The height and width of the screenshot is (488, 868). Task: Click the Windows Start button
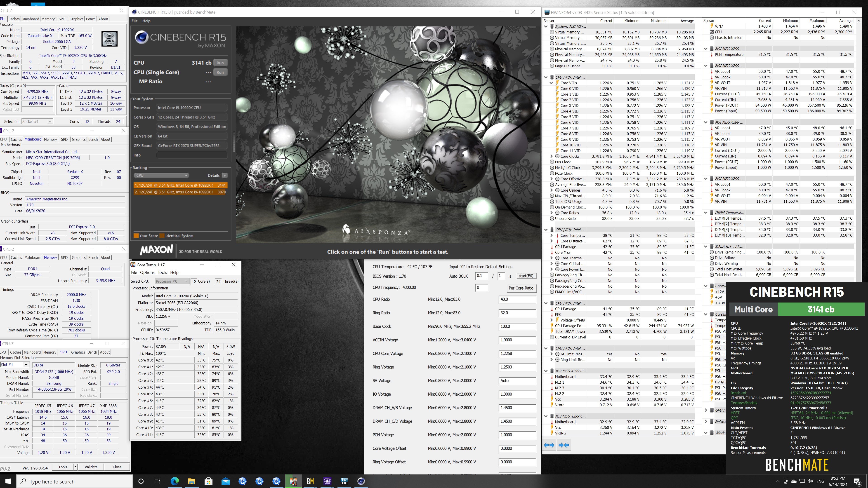click(8, 481)
